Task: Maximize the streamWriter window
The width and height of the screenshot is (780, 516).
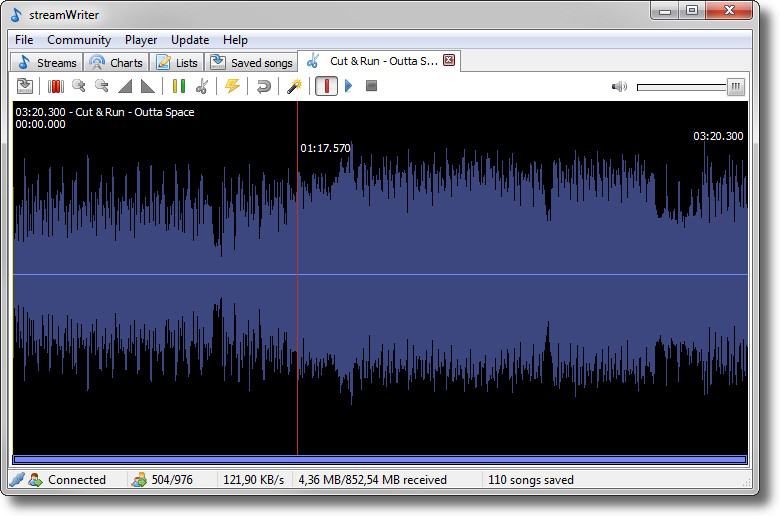Action: point(692,11)
